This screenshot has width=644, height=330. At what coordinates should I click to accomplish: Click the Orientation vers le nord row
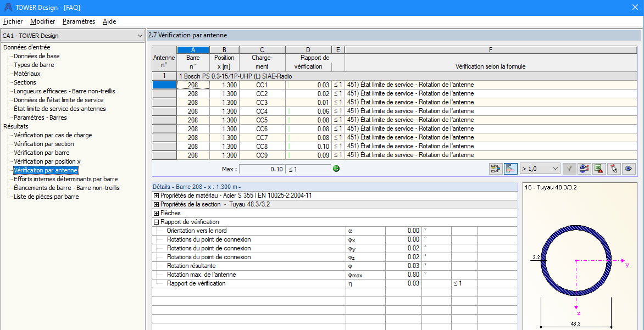coord(334,231)
